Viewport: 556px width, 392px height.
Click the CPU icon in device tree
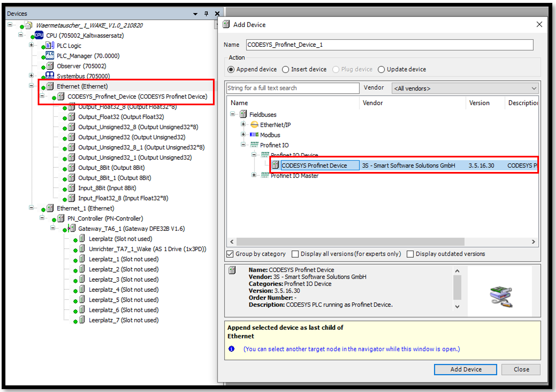39,35
